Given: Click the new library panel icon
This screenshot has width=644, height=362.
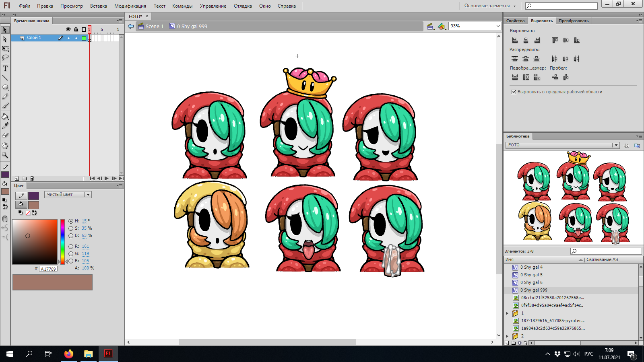Looking at the screenshot, I should (x=637, y=146).
